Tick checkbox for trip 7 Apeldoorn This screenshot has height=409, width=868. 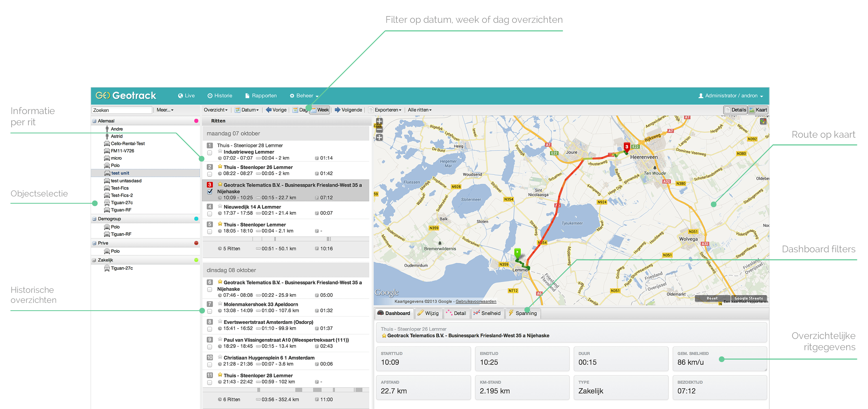pyautogui.click(x=209, y=311)
